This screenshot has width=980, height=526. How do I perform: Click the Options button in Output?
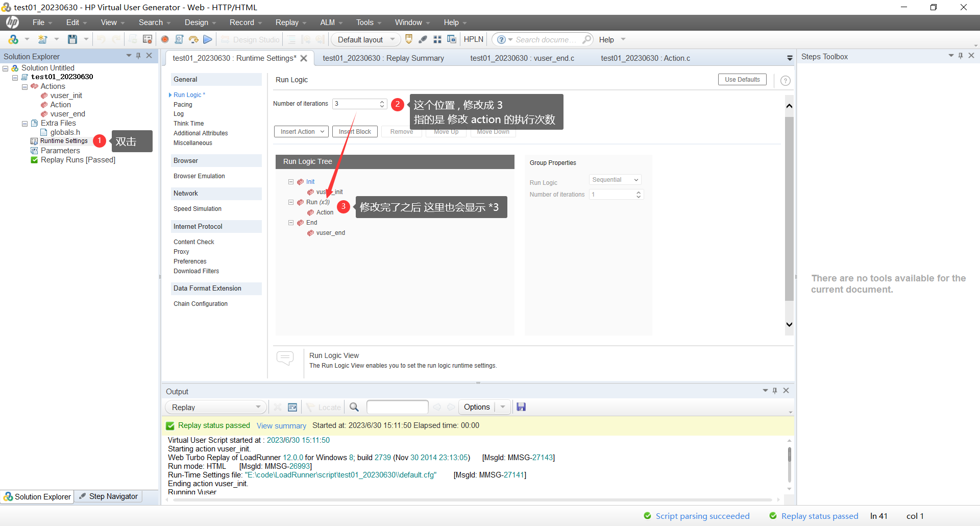point(477,407)
